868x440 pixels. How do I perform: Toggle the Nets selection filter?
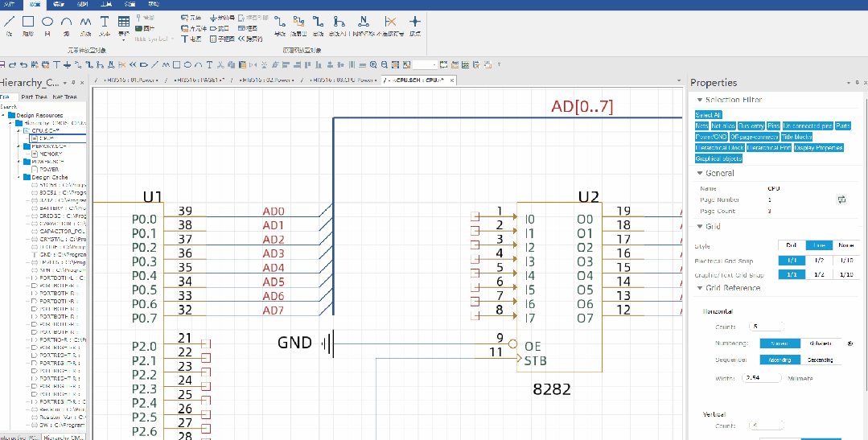pos(701,126)
